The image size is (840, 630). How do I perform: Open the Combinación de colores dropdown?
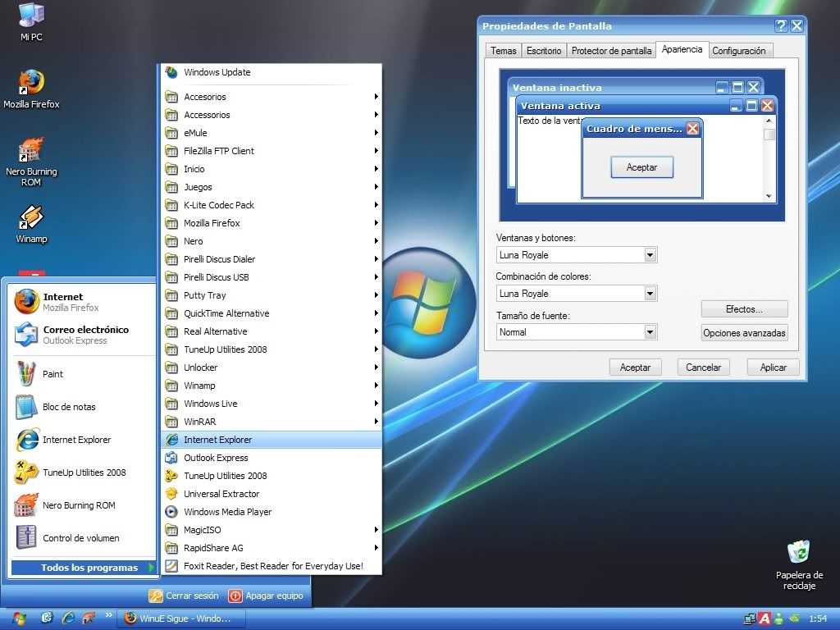650,294
